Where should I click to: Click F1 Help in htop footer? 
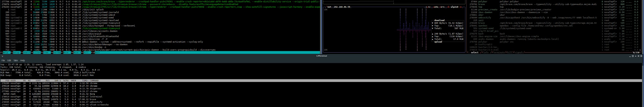click(6, 52)
